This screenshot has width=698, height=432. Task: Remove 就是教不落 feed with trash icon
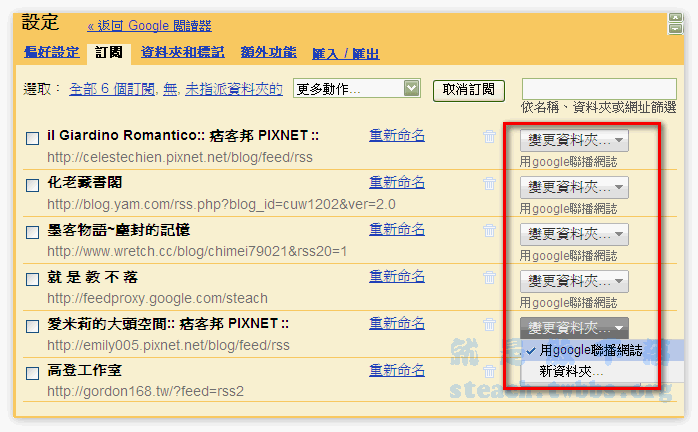(489, 277)
